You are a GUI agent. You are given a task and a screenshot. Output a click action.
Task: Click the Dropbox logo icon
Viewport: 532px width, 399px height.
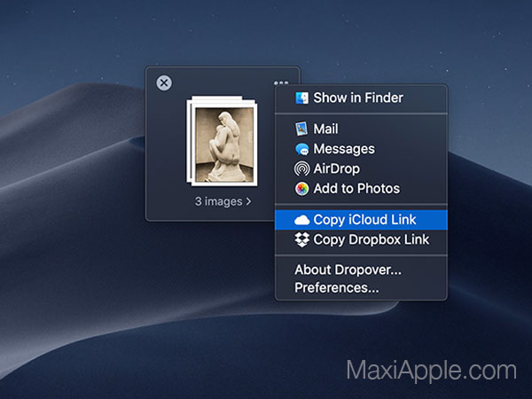coord(302,239)
